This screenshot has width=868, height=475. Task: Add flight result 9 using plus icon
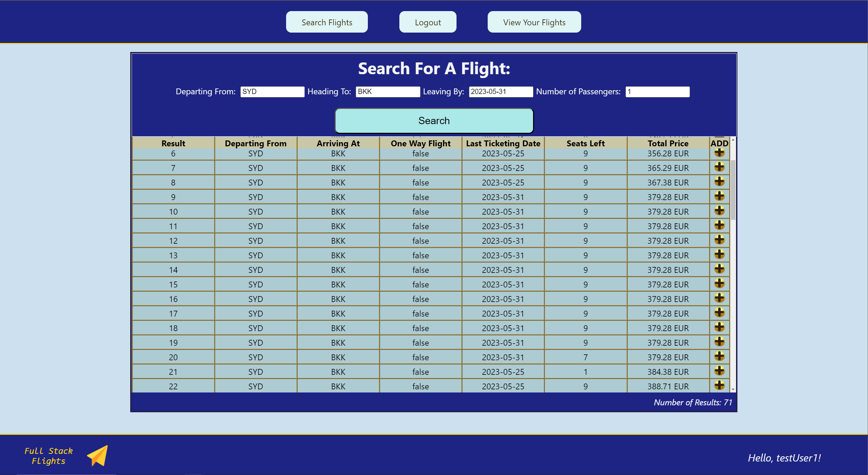point(719,196)
